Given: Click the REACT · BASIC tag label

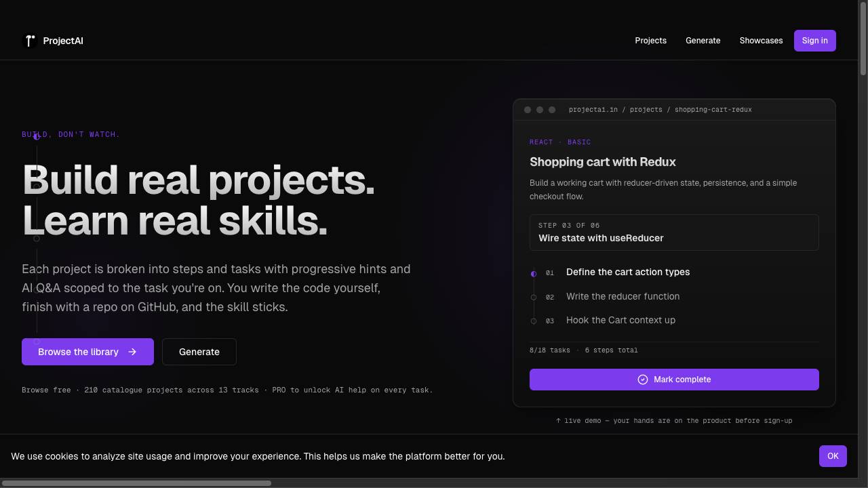Looking at the screenshot, I should point(560,142).
